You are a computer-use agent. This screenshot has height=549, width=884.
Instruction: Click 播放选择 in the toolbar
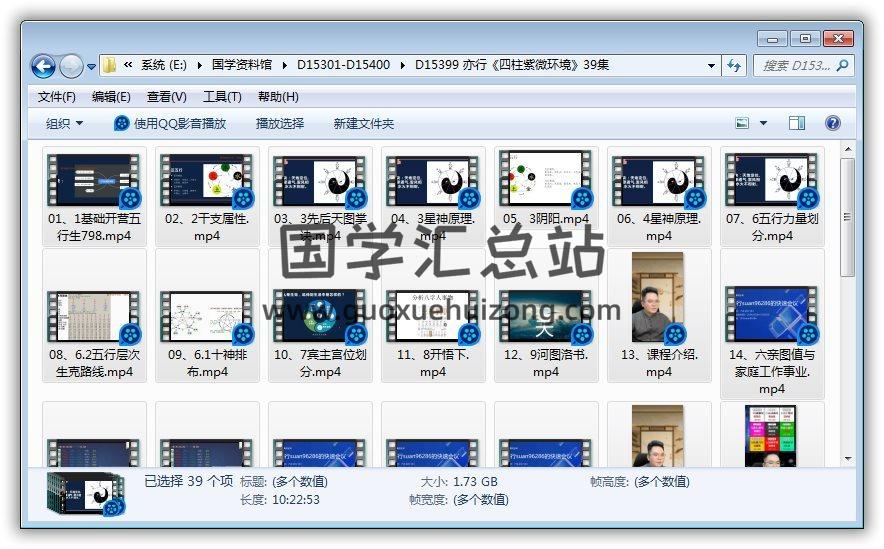click(280, 123)
